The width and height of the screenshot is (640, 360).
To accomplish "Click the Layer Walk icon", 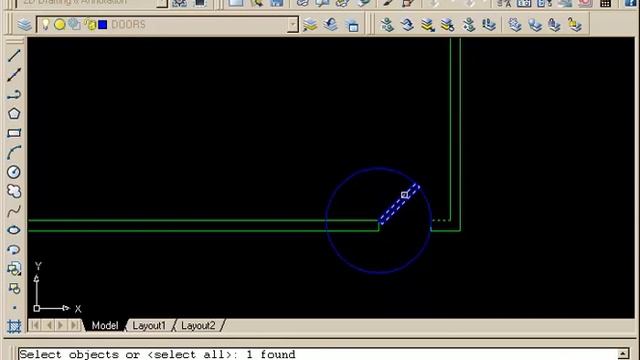I will [x=489, y=25].
